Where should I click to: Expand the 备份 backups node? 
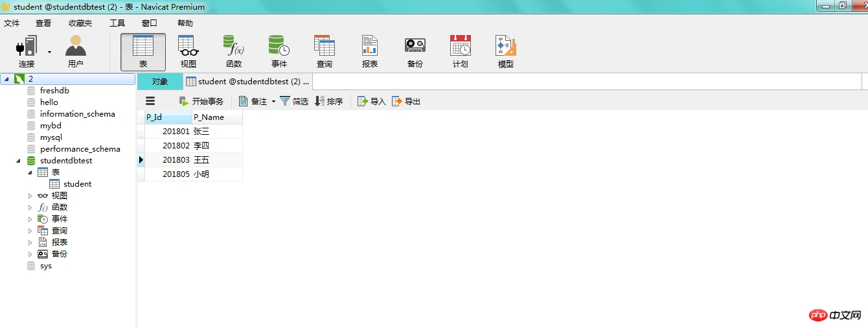(30, 254)
